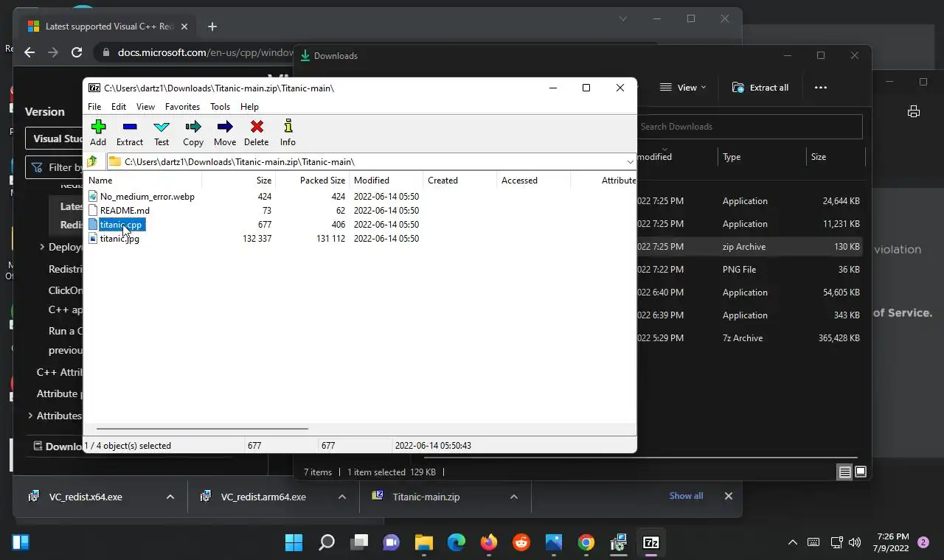Select the titanic.jpg file
The image size is (944, 560).
[x=119, y=239]
